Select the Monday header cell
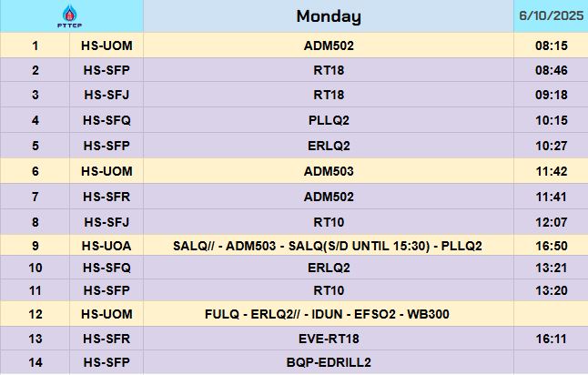588x375 pixels. [328, 16]
